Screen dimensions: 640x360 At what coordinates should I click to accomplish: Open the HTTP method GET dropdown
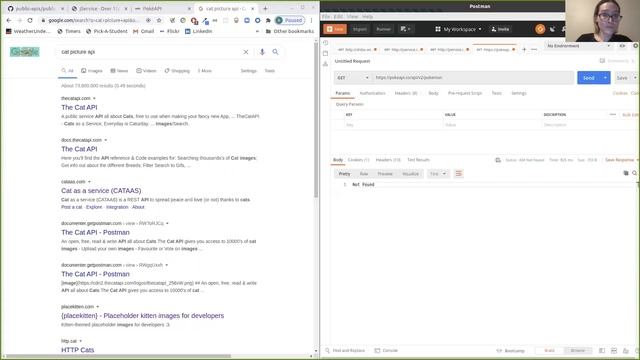point(353,78)
